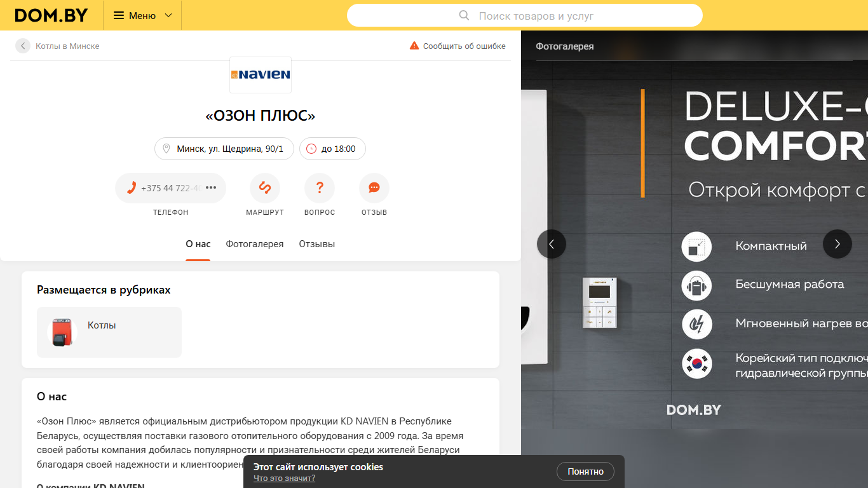This screenshot has width=868, height=488.
Task: Open the Что это значит? cookie link
Action: pos(284,478)
